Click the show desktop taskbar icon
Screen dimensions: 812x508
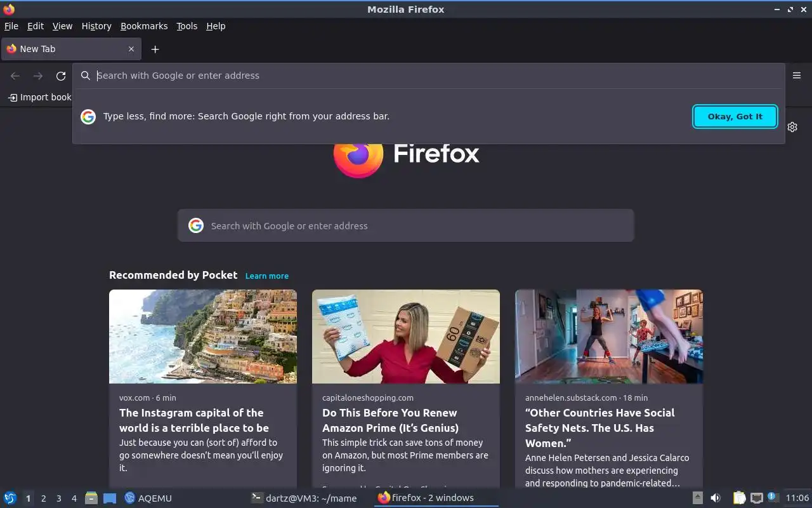pos(110,498)
